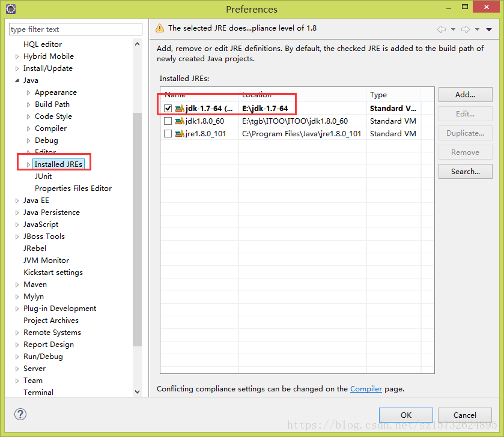The image size is (504, 437).
Task: Expand the Appearance node
Action: (28, 93)
